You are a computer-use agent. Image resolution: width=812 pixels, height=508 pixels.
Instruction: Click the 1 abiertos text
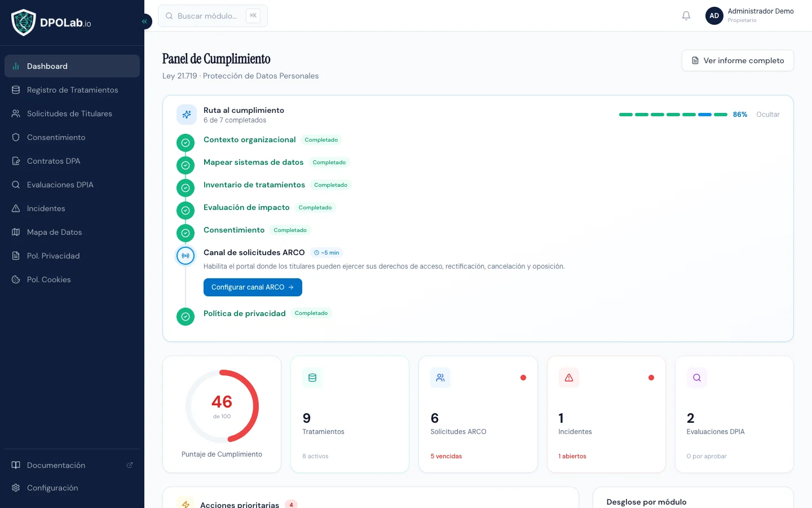click(572, 456)
